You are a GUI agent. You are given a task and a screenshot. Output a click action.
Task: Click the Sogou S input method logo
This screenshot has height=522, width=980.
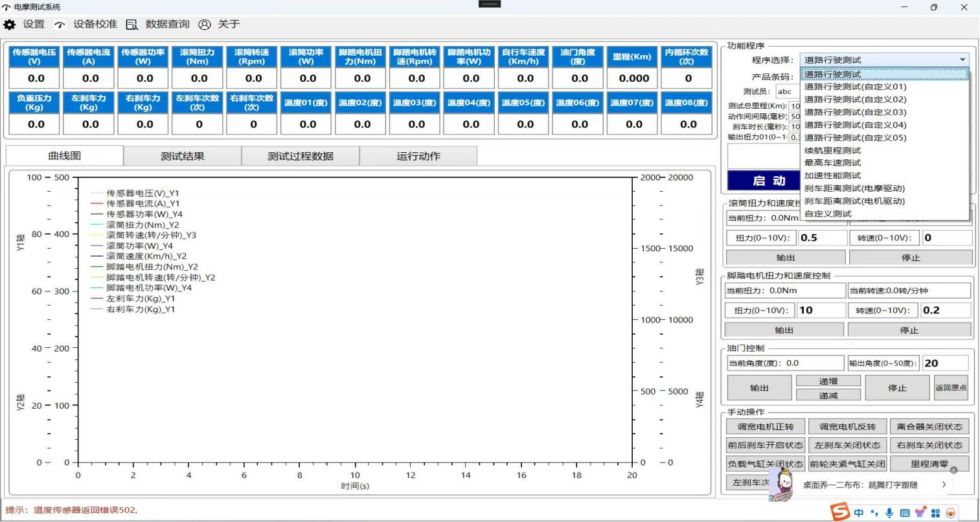(x=840, y=512)
